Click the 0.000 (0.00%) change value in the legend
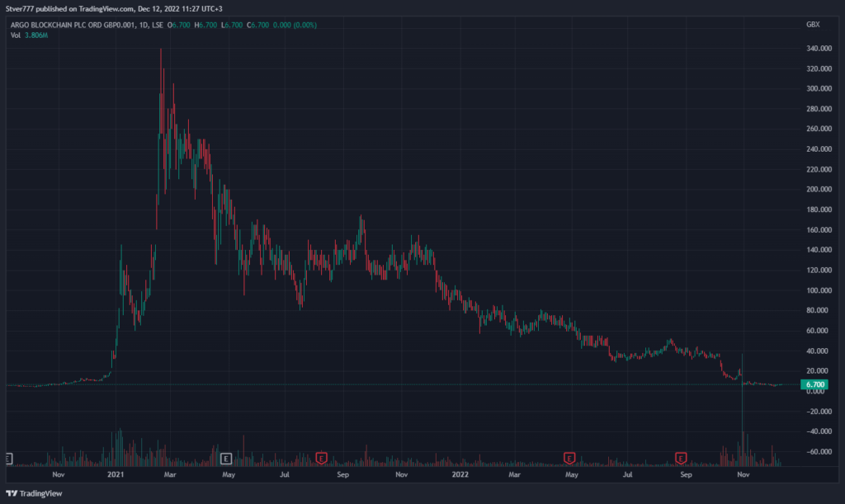Image resolution: width=845 pixels, height=504 pixels. 293,26
